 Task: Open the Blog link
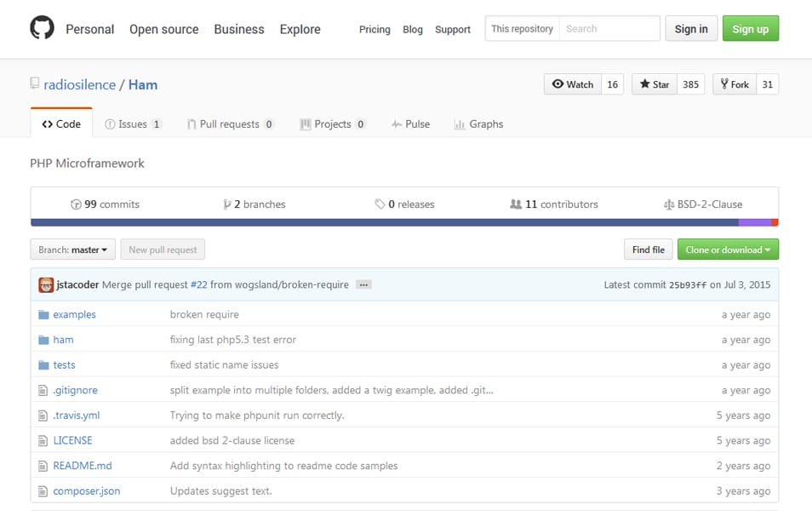coord(412,30)
